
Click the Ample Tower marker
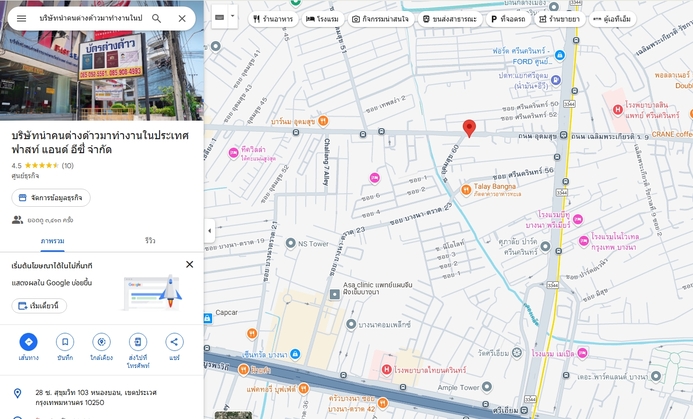coord(487,387)
